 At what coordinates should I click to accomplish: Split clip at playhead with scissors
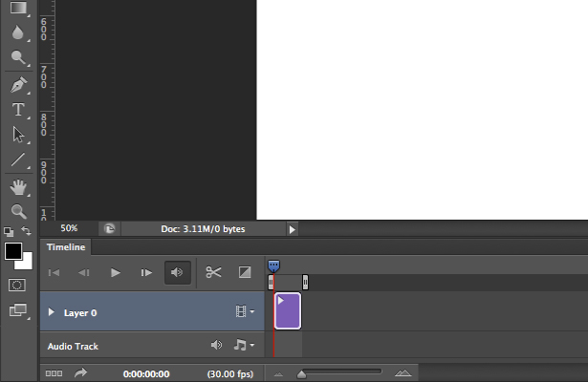[x=213, y=272]
